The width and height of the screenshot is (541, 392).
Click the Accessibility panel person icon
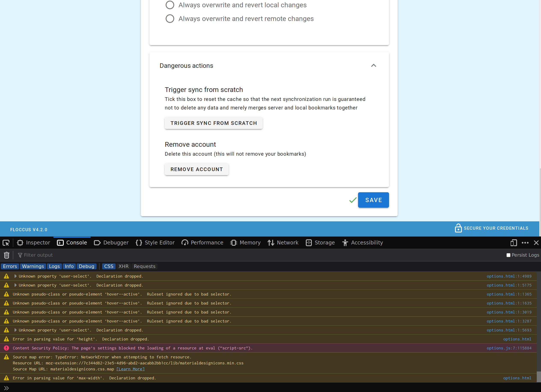(345, 243)
